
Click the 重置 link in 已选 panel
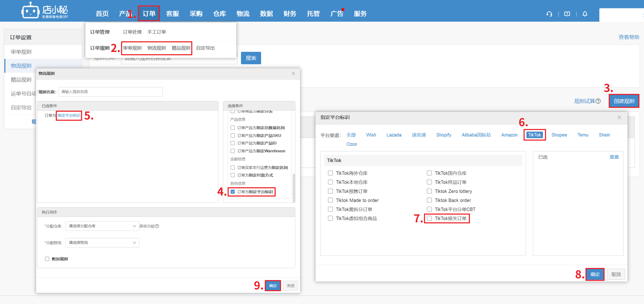(614, 157)
